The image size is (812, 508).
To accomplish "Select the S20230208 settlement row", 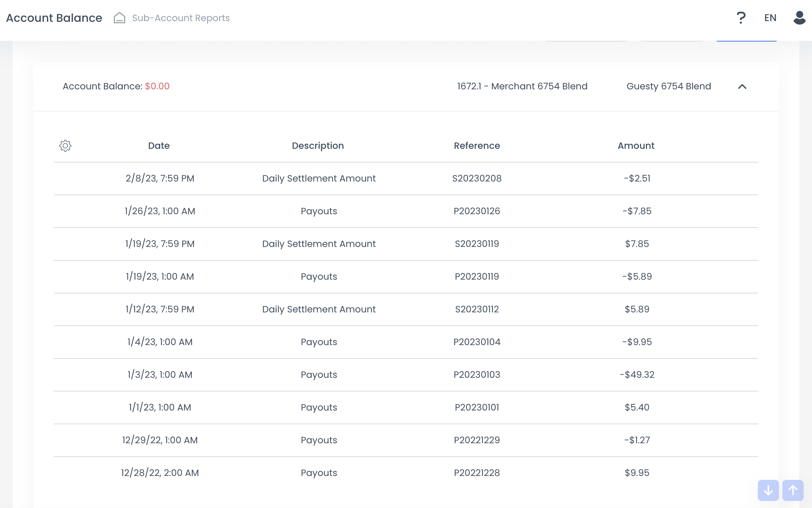I will 477,178.
